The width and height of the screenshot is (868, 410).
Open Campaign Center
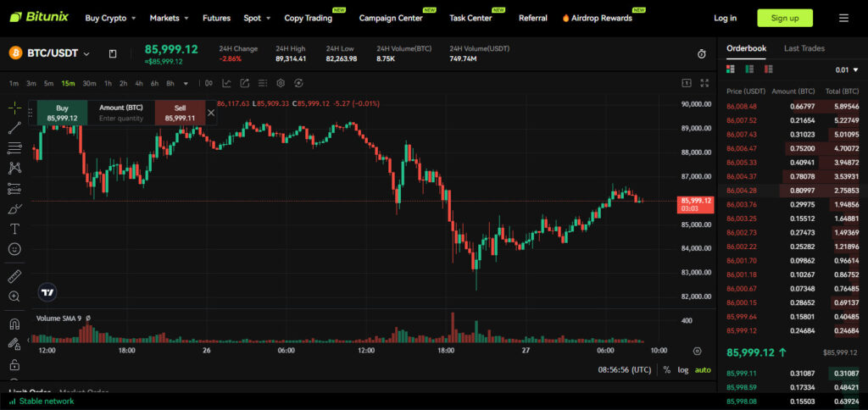pyautogui.click(x=391, y=19)
